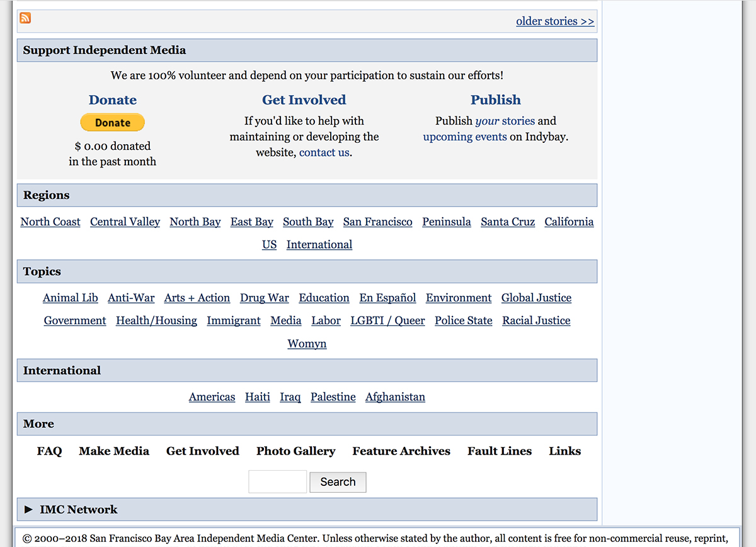This screenshot has width=756, height=547.
Task: Go to older stories
Action: coord(555,21)
